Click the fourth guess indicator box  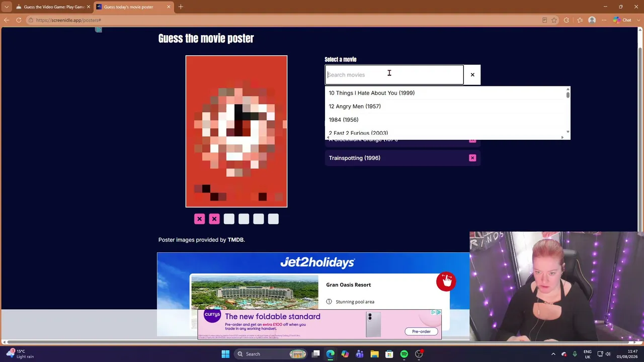click(x=244, y=219)
